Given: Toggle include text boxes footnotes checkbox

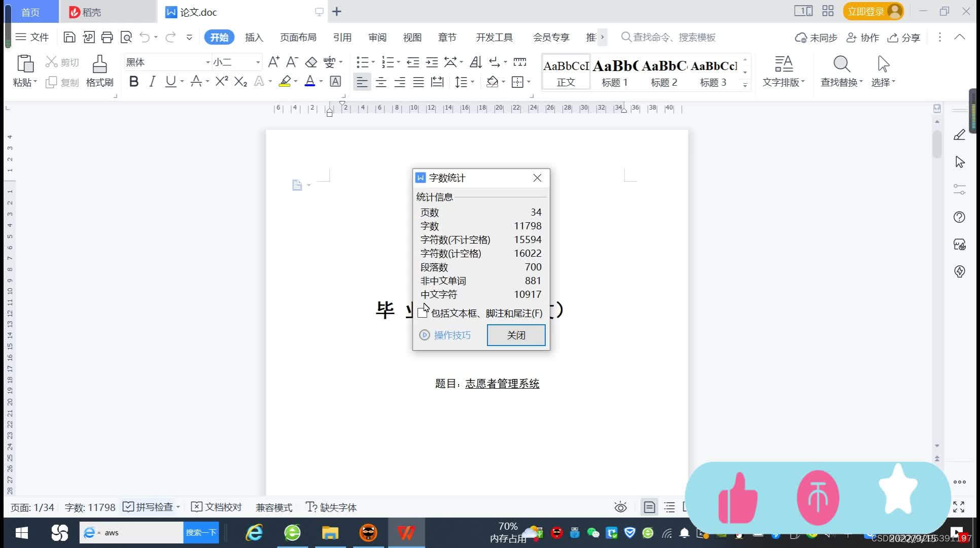Looking at the screenshot, I should pyautogui.click(x=422, y=313).
